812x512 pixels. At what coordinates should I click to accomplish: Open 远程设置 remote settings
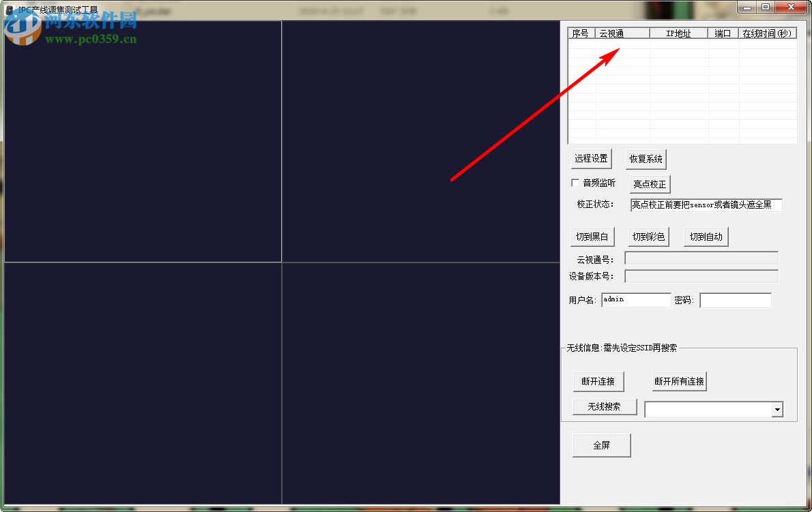tap(591, 158)
